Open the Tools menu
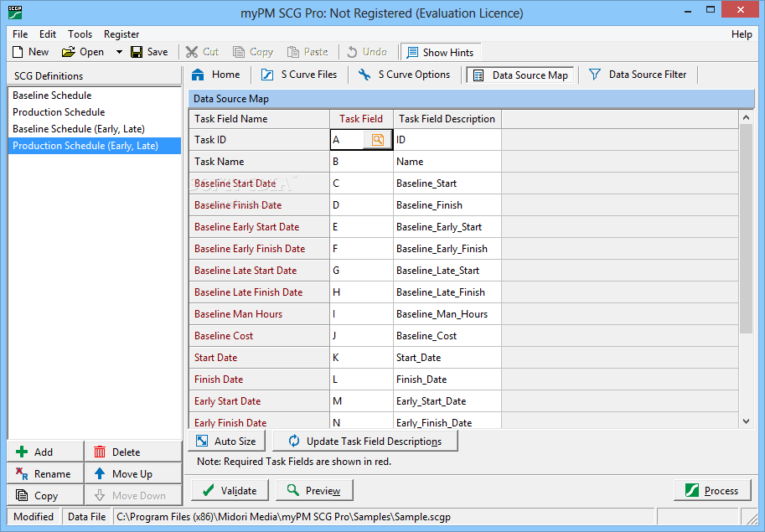This screenshot has height=532, width=765. tap(80, 34)
